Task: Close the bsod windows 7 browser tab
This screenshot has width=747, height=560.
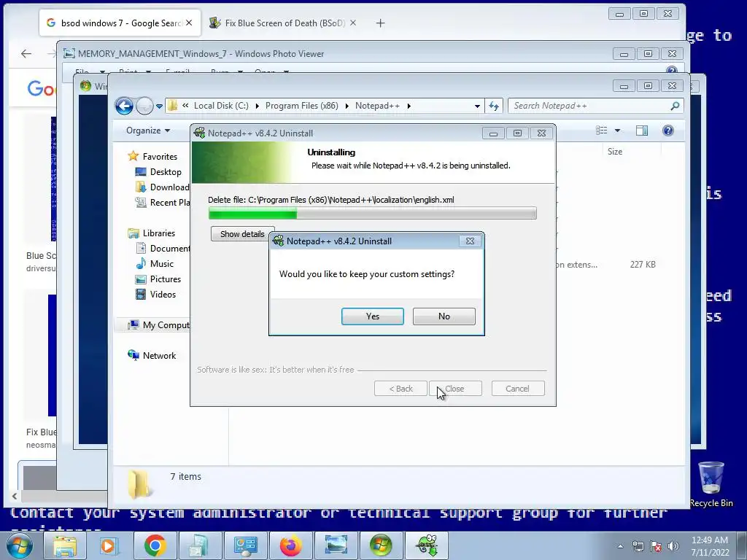Action: click(x=189, y=23)
